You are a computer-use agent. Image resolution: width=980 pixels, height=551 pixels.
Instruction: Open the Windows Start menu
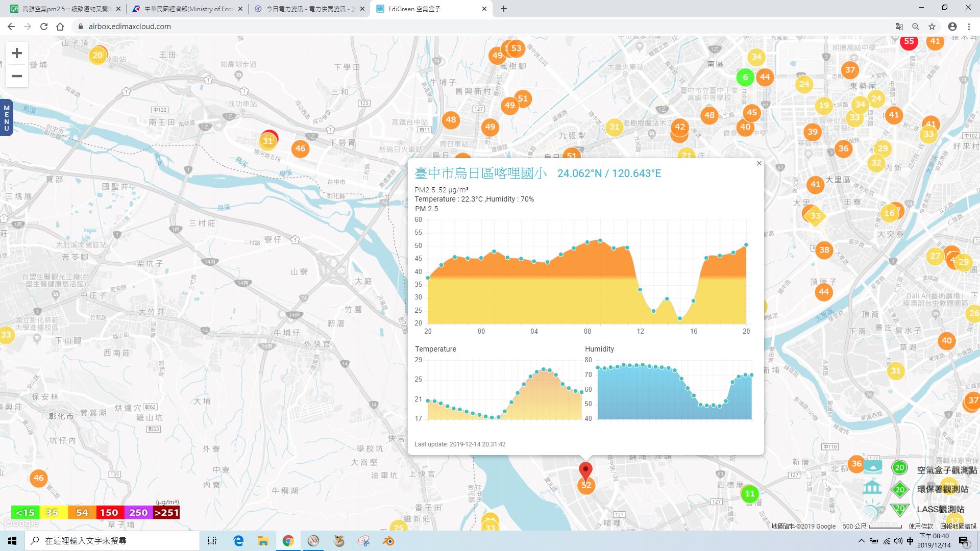click(x=12, y=541)
